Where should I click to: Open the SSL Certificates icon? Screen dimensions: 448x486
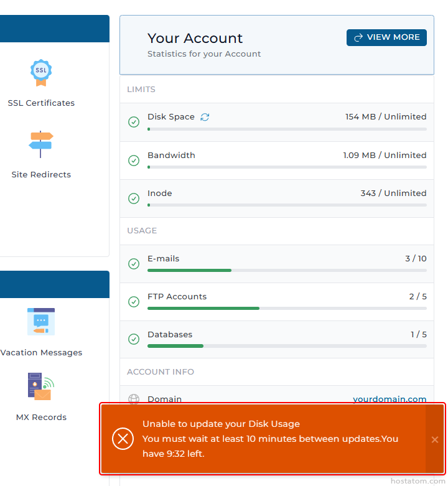(41, 73)
